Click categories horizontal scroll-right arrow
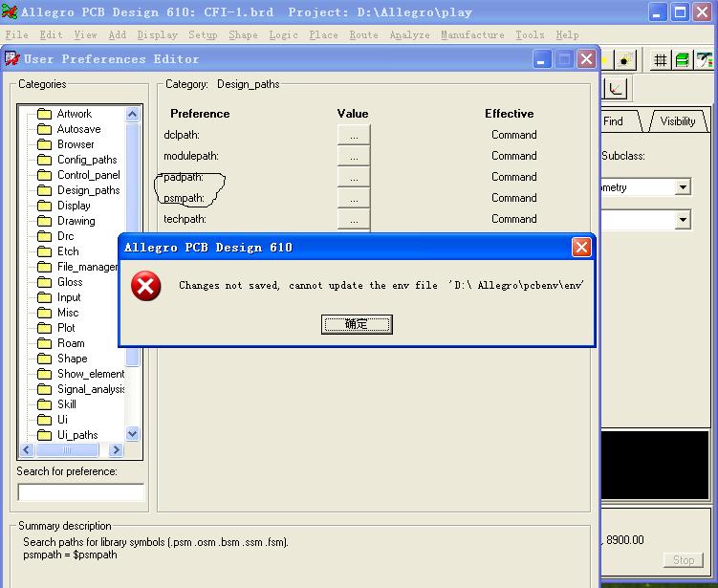718x588 pixels. click(x=116, y=450)
